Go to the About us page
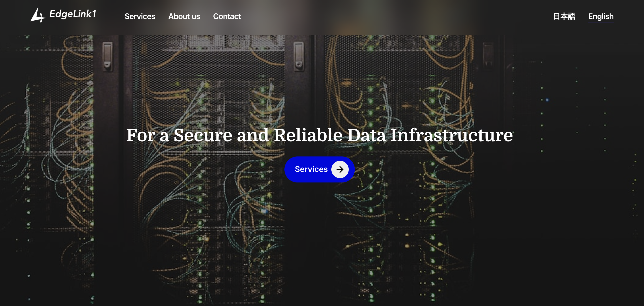The image size is (644, 306). pos(184,16)
